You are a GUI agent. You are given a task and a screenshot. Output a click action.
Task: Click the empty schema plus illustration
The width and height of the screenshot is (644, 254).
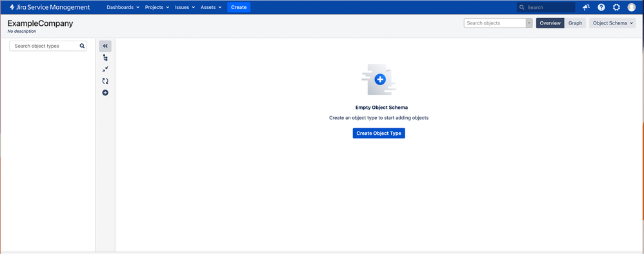point(379,79)
